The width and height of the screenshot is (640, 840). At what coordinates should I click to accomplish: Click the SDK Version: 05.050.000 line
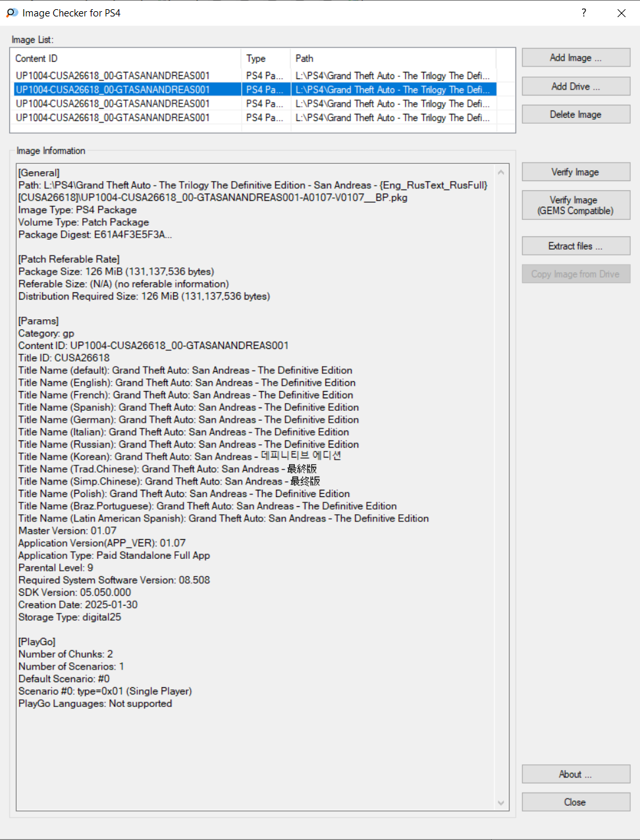(74, 592)
